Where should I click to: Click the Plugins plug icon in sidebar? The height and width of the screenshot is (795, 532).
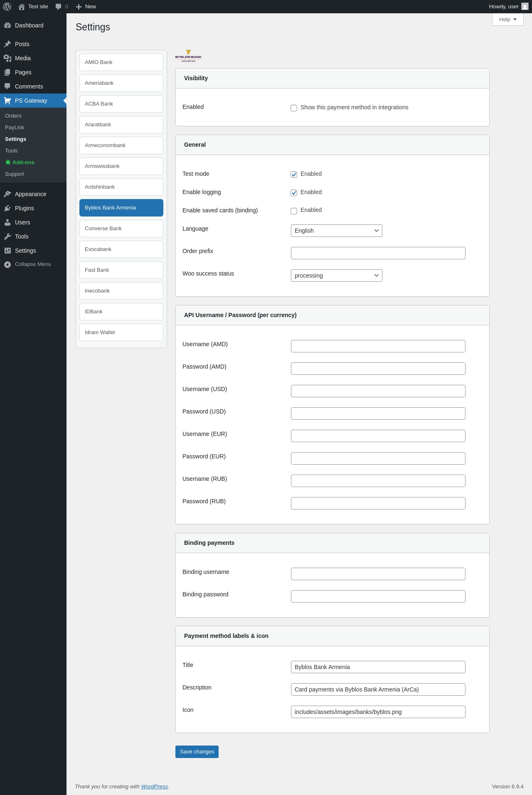7,208
